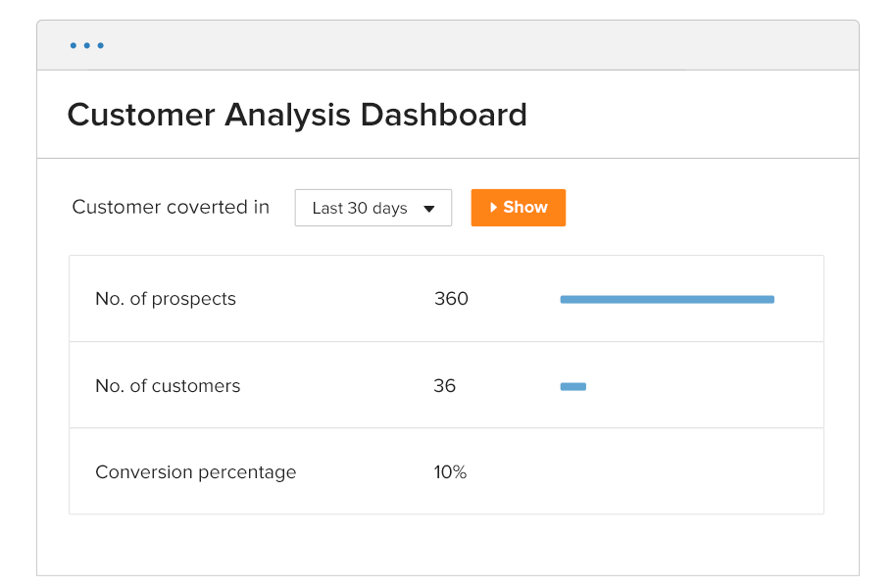This screenshot has width=895, height=588.
Task: Click the gray window title bar
Action: pyautogui.click(x=471, y=45)
